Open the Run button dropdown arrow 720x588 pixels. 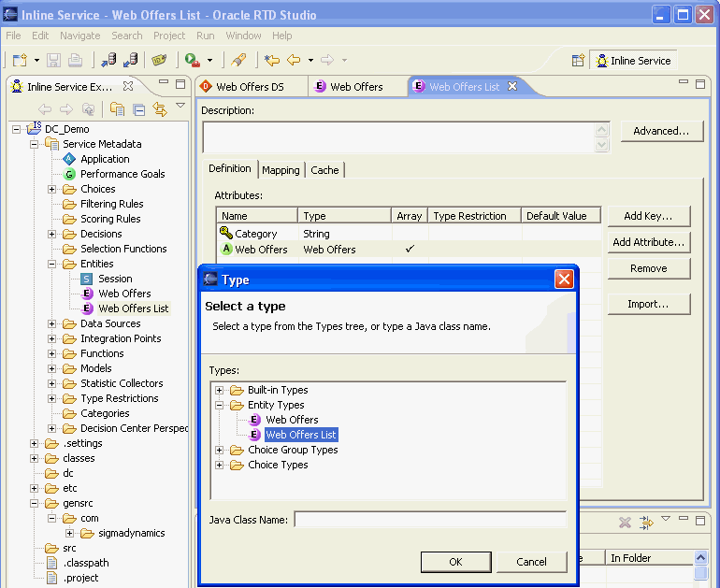[209, 60]
